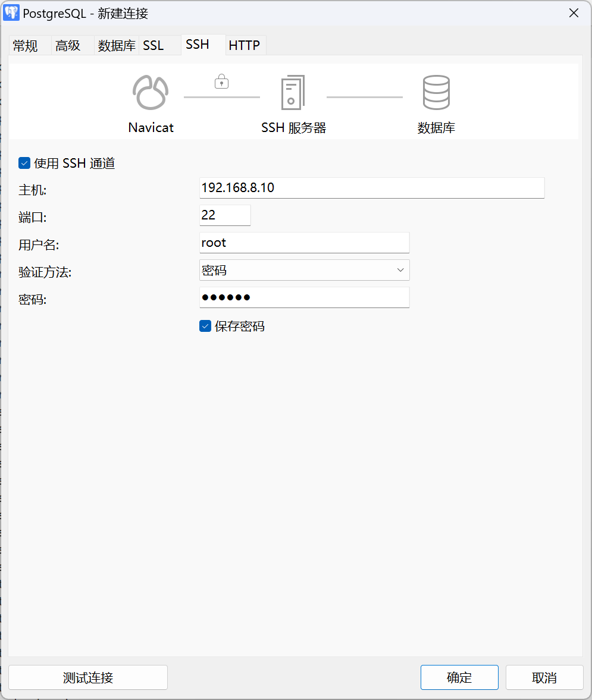Click the 端口: label
The width and height of the screenshot is (592, 700).
(x=33, y=218)
